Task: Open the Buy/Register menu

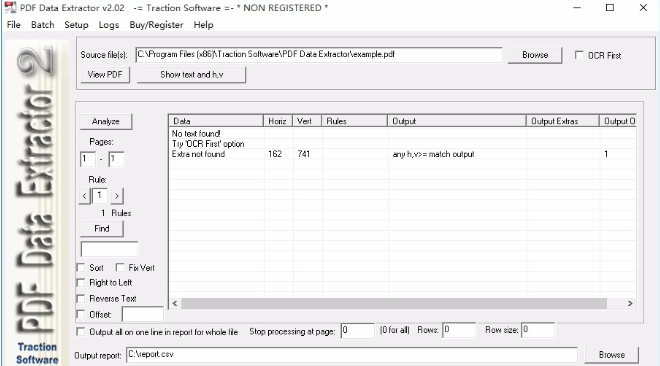Action: pos(156,25)
